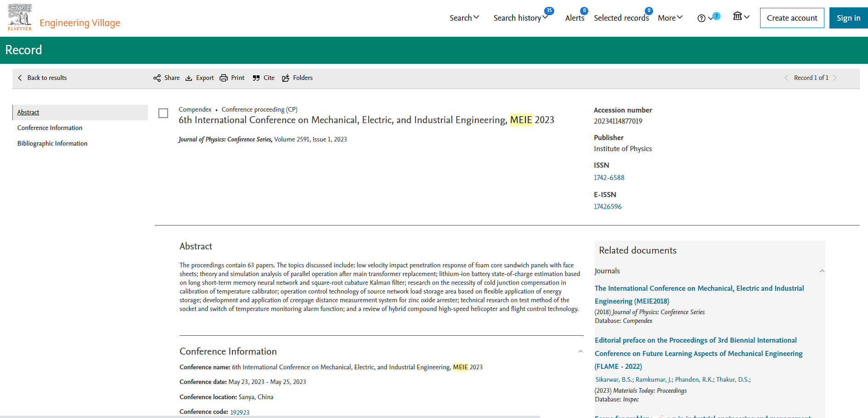The image size is (868, 418).
Task: Open the More dropdown menu
Action: pyautogui.click(x=670, y=18)
